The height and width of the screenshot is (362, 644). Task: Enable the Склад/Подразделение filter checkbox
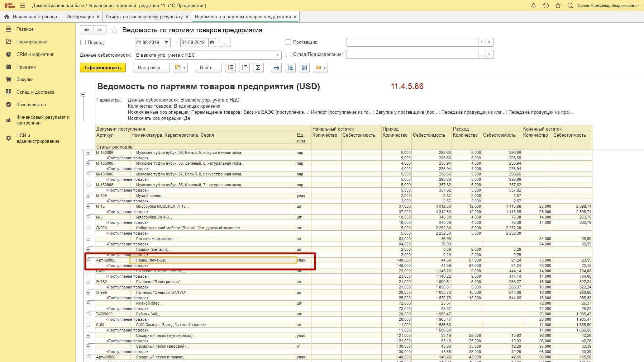pos(288,55)
